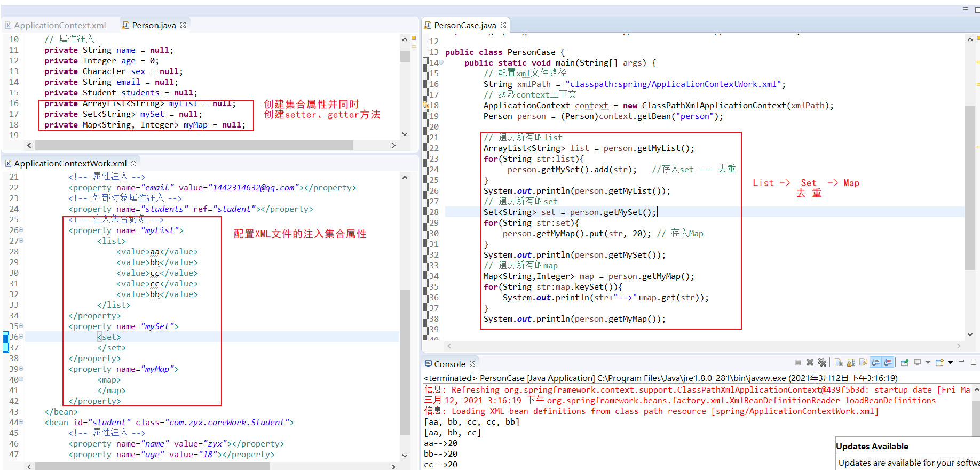The width and height of the screenshot is (980, 470).
Task: Minimize the Console view
Action: [x=961, y=361]
